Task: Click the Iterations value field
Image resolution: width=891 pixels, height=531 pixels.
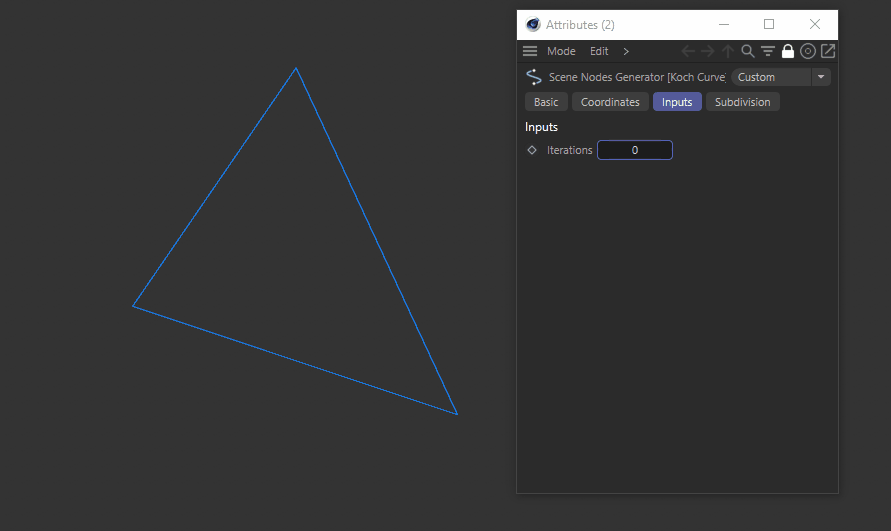Action: tap(635, 150)
